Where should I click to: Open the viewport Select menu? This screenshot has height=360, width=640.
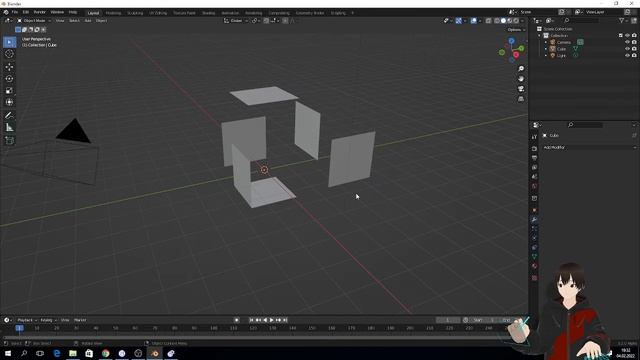tap(74, 21)
